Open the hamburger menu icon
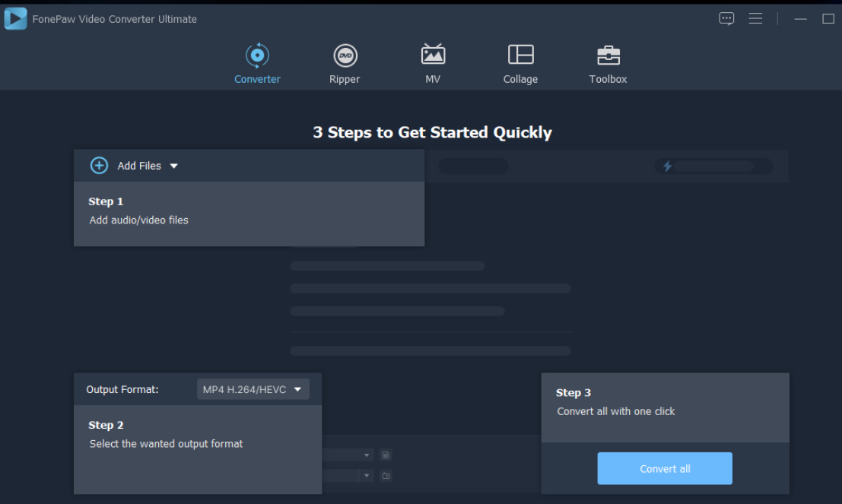The height and width of the screenshot is (504, 842). click(x=755, y=18)
